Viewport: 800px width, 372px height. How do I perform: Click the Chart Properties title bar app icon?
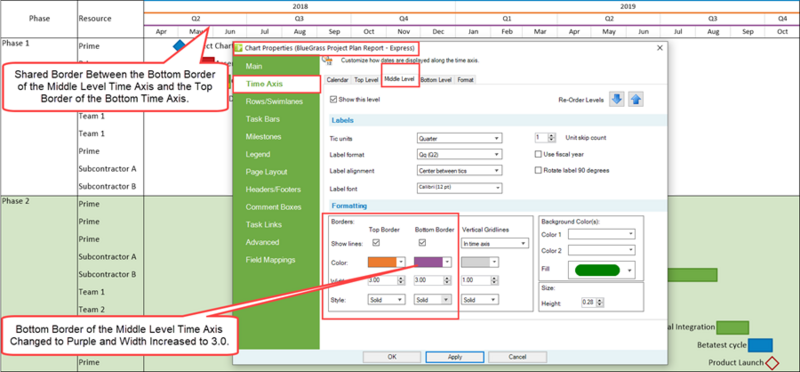click(238, 48)
